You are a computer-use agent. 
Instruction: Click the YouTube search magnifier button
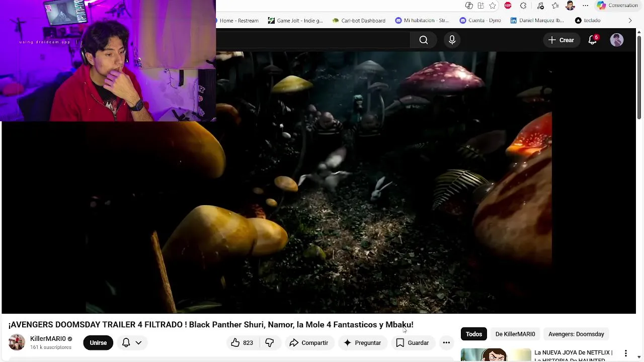[424, 40]
